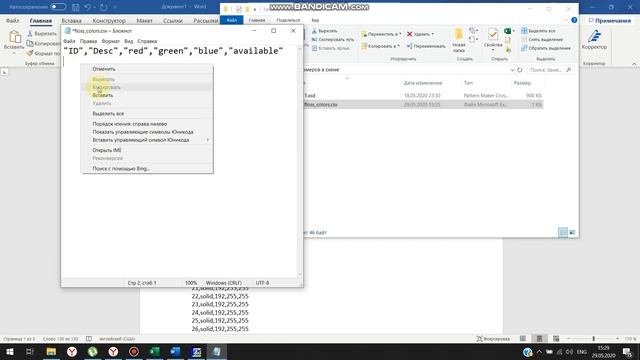Open Notepad's Правка menu
The width and height of the screenshot is (640, 360).
[88, 41]
